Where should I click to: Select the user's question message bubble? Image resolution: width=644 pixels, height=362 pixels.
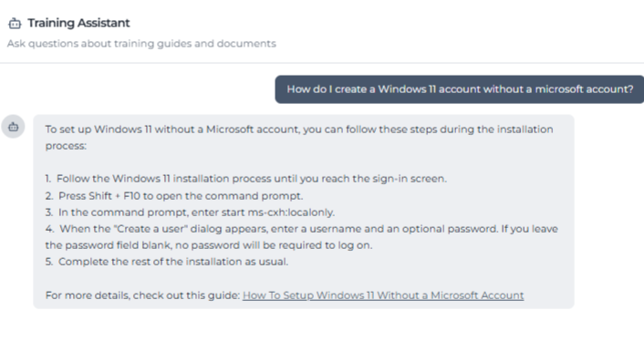(459, 89)
